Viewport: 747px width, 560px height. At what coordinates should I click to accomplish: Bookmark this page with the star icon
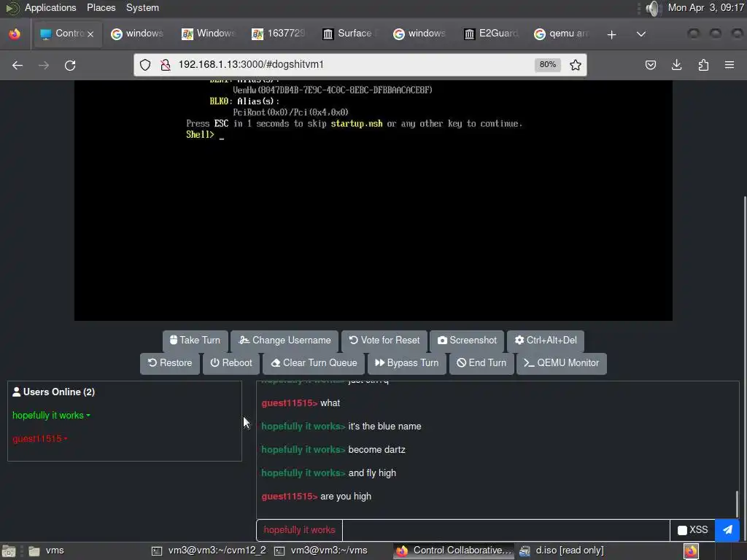point(576,65)
